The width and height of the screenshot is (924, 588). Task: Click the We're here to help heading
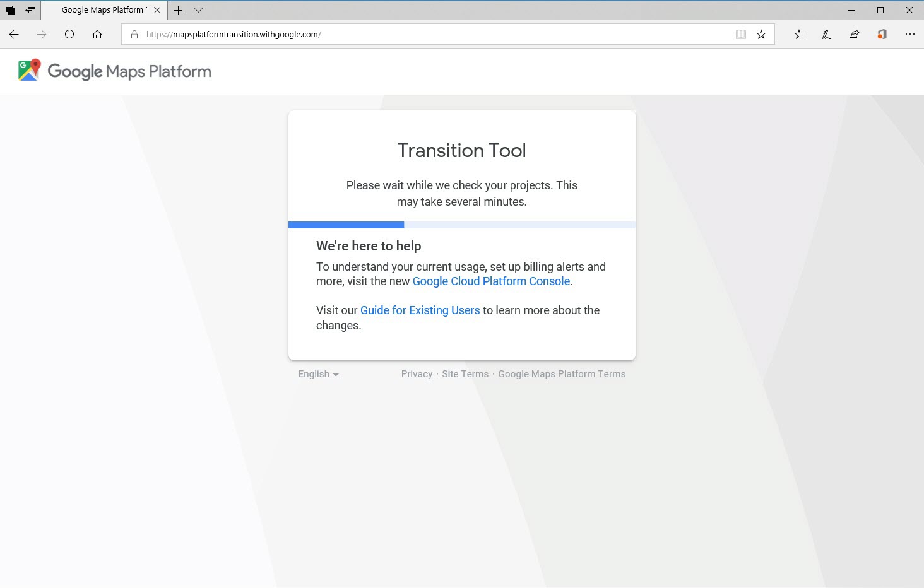[369, 246]
